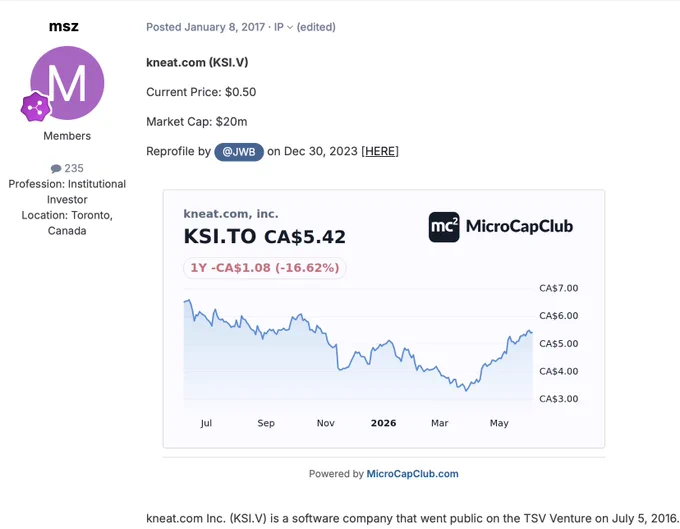Screen dimensions: 680x529
Task: Click the post count speech bubble icon
Action: (x=56, y=168)
